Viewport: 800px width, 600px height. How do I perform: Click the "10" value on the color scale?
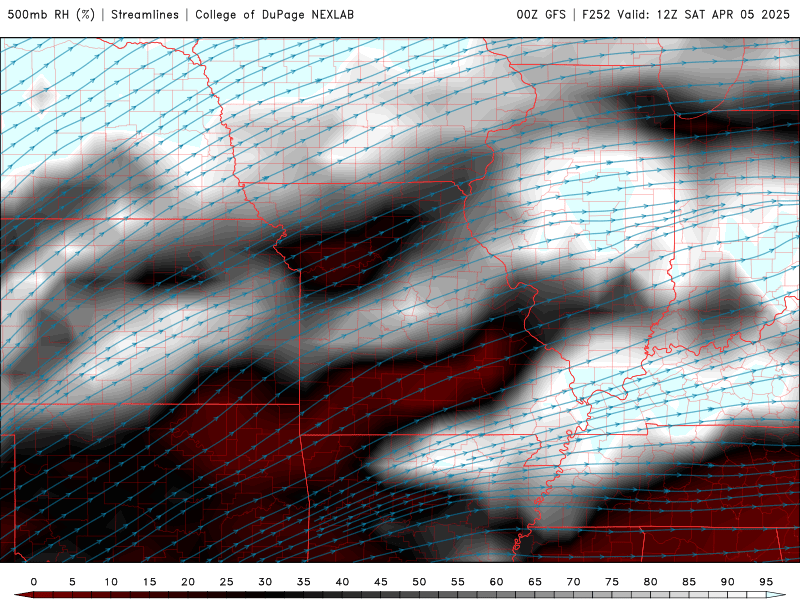[111, 582]
